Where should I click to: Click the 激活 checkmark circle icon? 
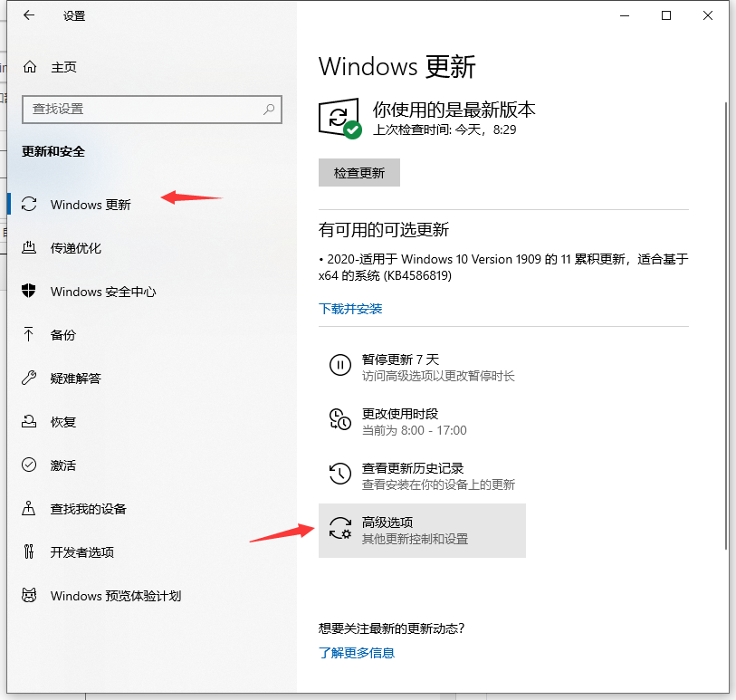29,465
